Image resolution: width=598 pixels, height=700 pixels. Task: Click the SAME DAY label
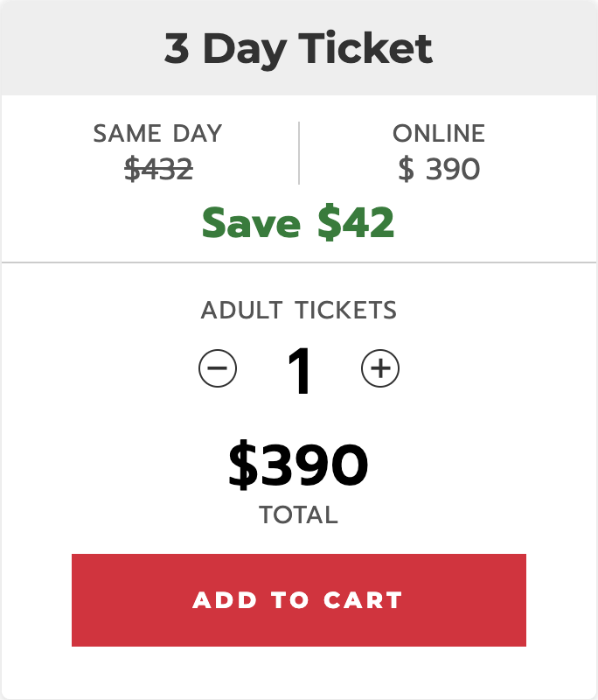click(x=158, y=133)
